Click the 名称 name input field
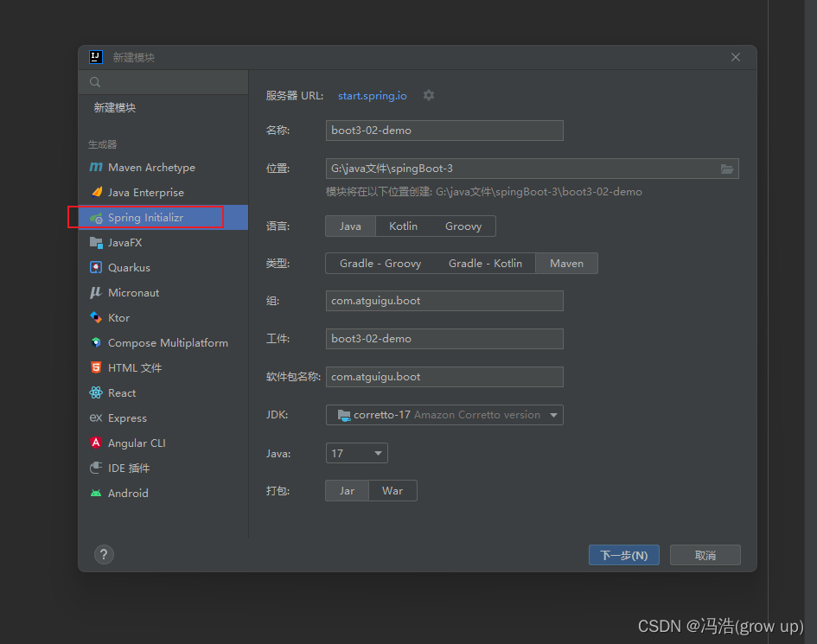The width and height of the screenshot is (817, 644). (x=444, y=131)
